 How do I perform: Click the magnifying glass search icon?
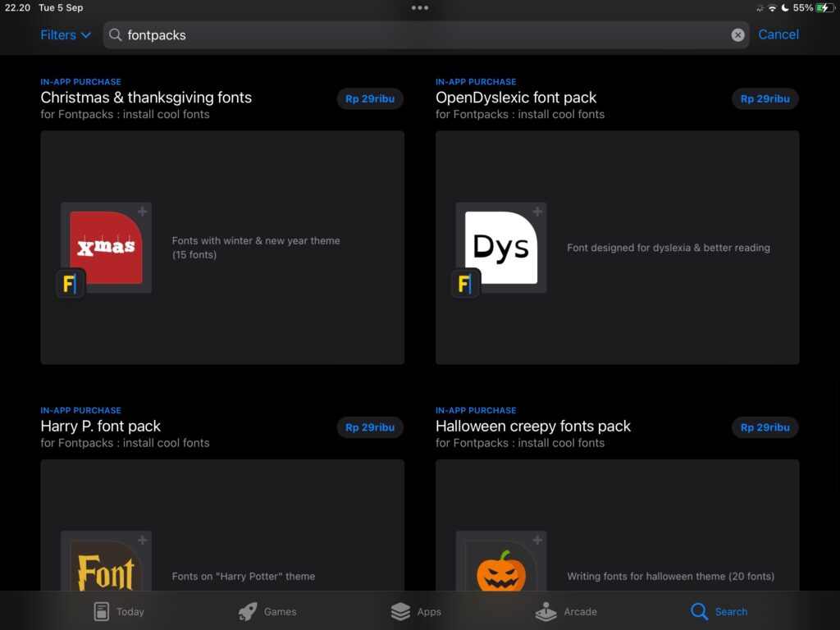pos(116,35)
